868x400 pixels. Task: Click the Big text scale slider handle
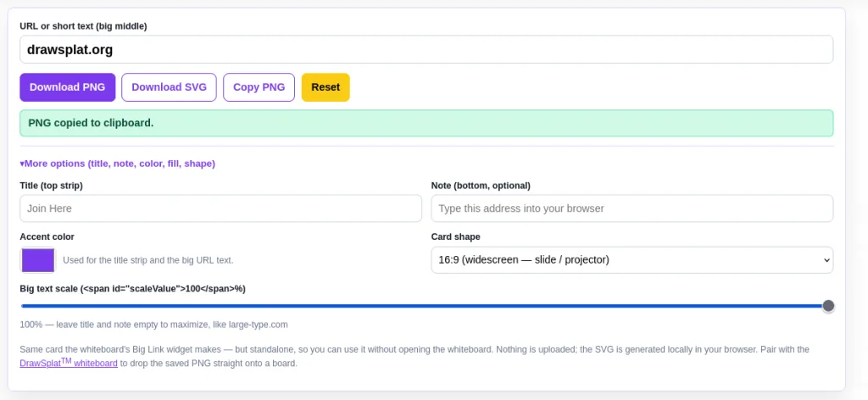pos(828,306)
